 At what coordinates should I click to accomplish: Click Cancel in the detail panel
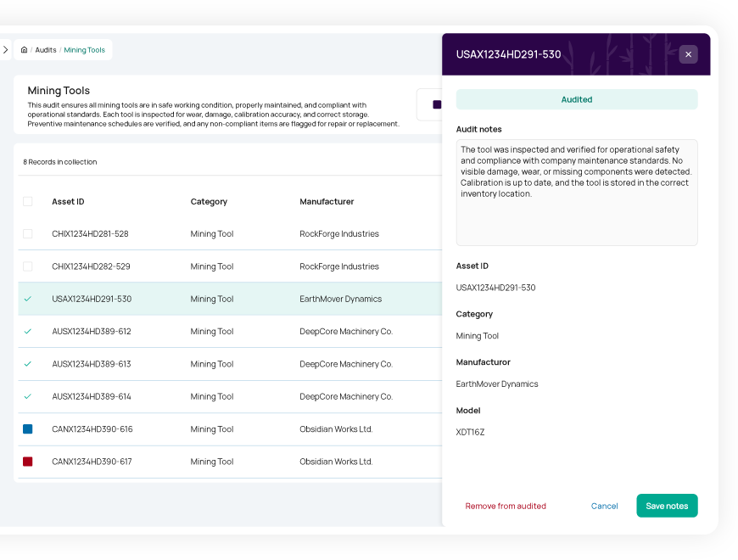[x=604, y=506]
